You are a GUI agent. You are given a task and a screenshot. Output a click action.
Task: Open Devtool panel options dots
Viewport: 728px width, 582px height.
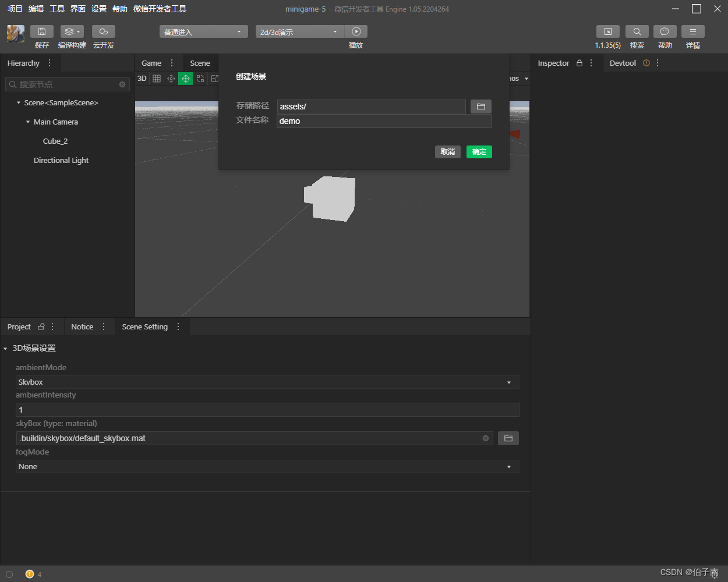point(658,63)
